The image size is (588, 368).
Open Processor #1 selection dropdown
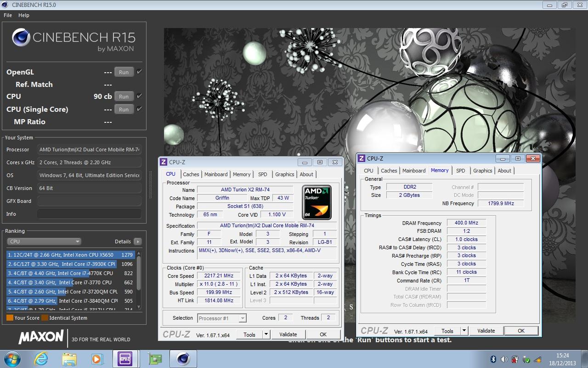222,318
